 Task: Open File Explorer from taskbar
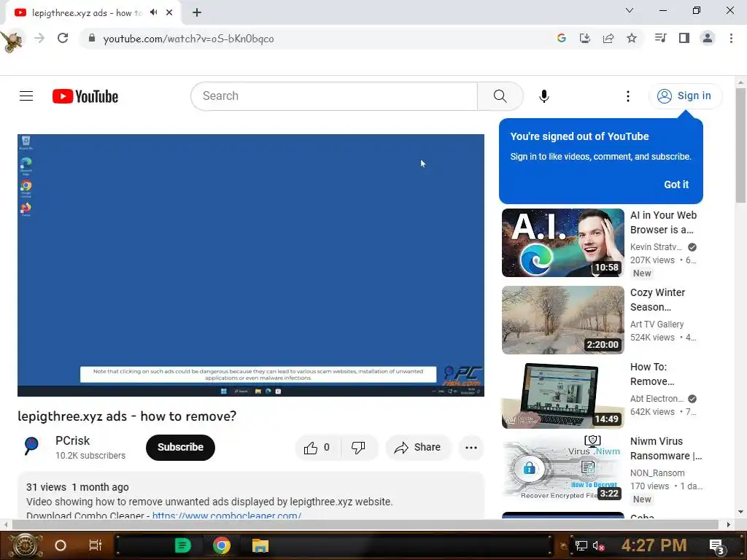[x=260, y=545]
